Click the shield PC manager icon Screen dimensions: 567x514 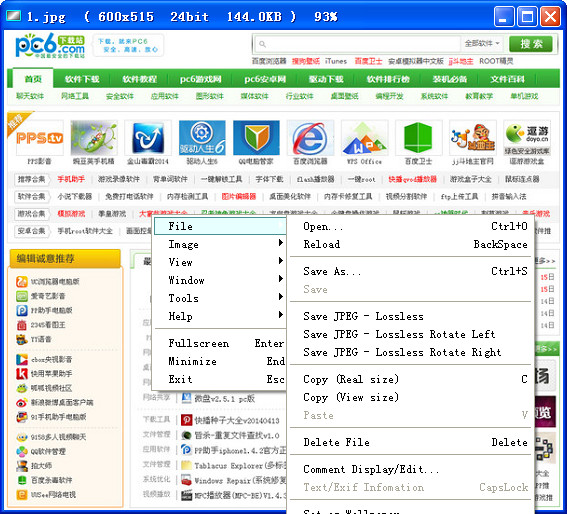256,138
